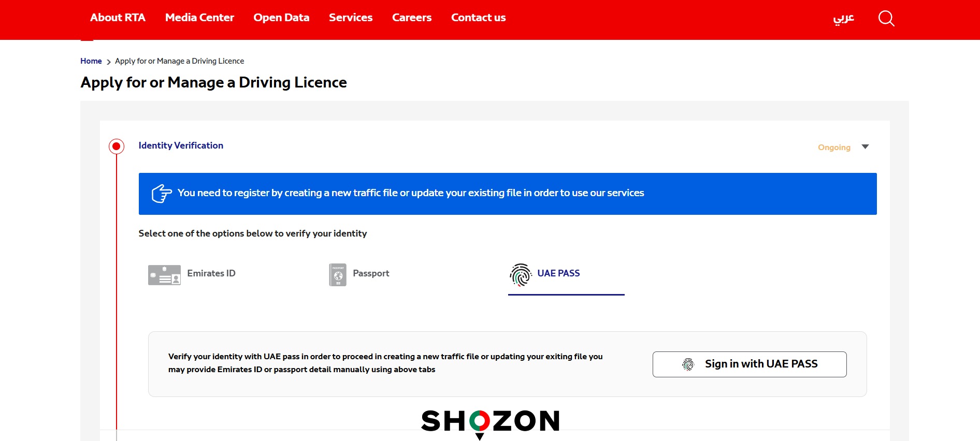Click the Passport booklet icon
The width and height of the screenshot is (980, 441).
click(x=338, y=275)
